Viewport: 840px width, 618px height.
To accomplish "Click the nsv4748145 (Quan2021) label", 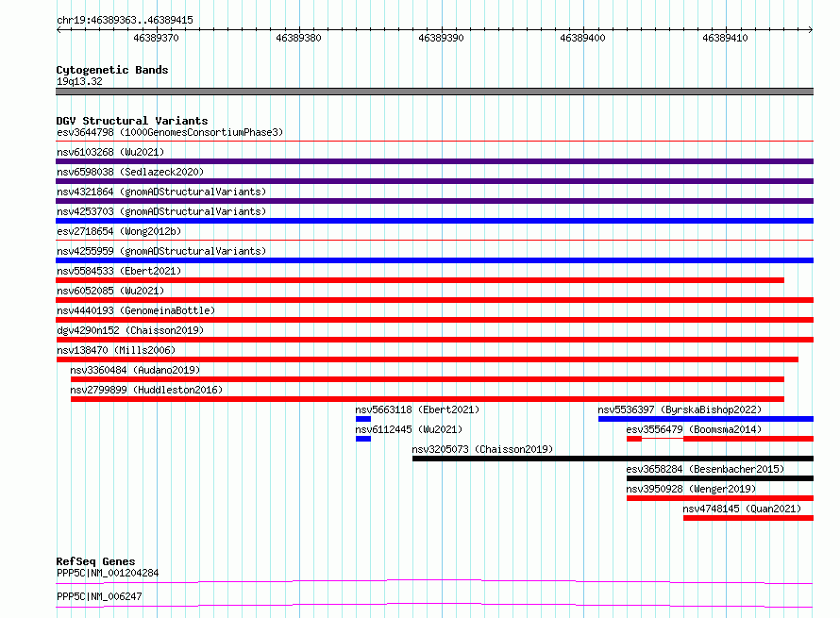I will point(742,509).
